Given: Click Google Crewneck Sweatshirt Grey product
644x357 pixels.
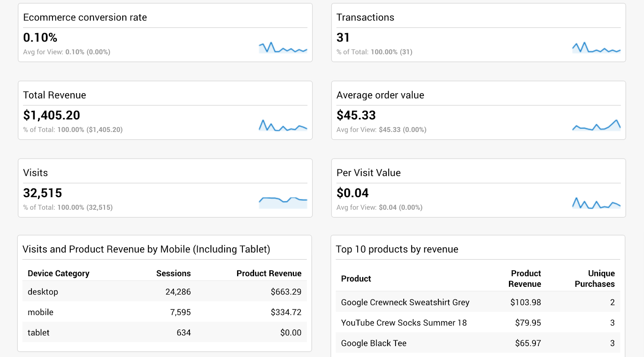Looking at the screenshot, I should [x=405, y=303].
